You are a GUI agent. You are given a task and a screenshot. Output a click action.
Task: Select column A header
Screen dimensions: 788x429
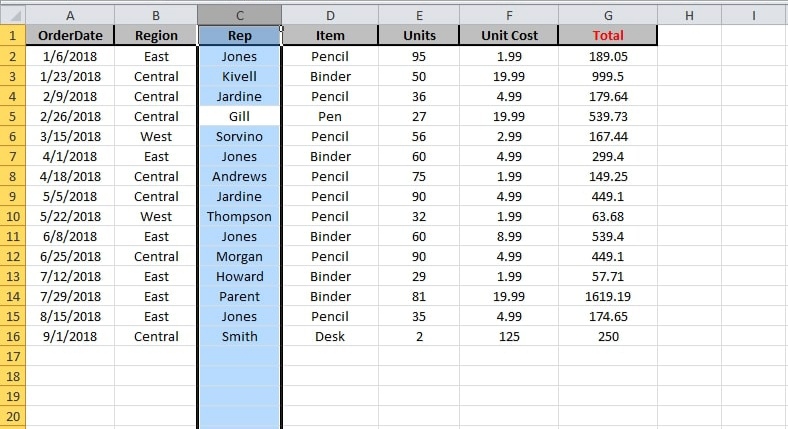[x=70, y=15]
